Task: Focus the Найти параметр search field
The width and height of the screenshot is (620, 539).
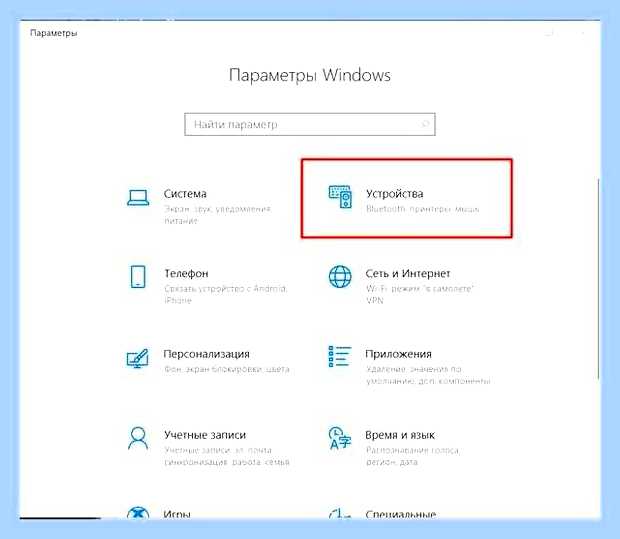Action: point(310,124)
